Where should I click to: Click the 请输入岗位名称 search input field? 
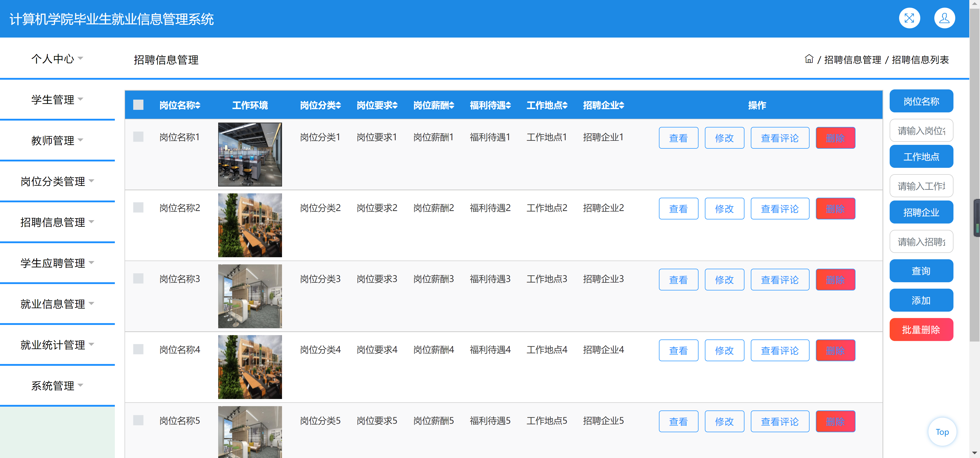pyautogui.click(x=921, y=131)
